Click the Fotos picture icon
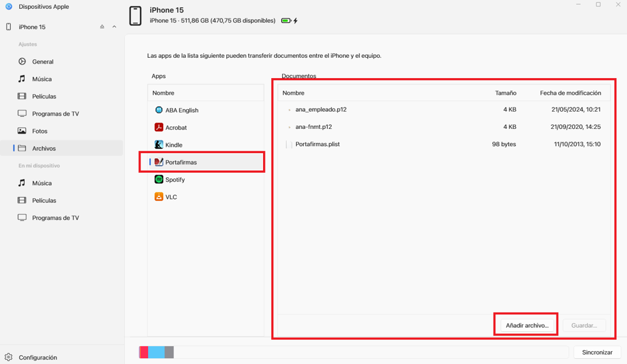 tap(22, 131)
